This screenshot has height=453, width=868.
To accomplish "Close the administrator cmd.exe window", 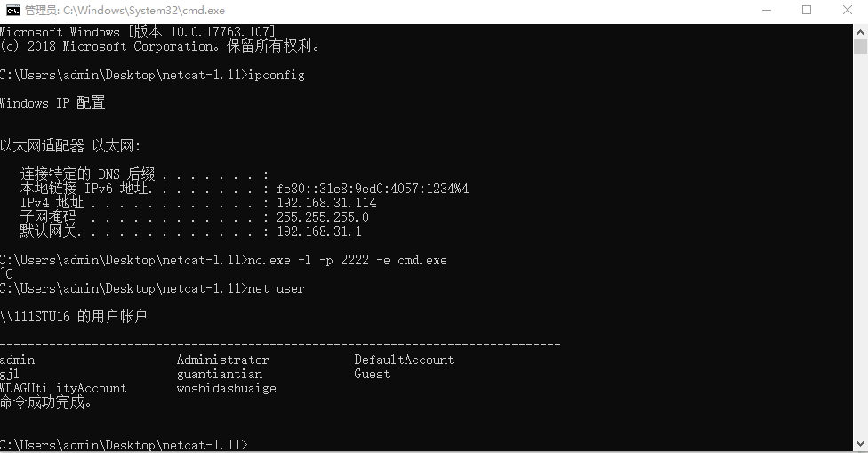I will click(847, 11).
